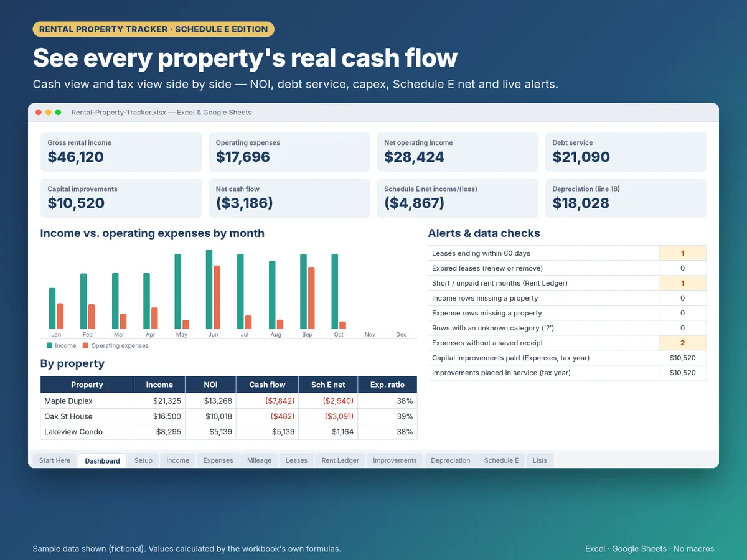Click the teal January income bar
The width and height of the screenshot is (747, 560).
coord(52,309)
